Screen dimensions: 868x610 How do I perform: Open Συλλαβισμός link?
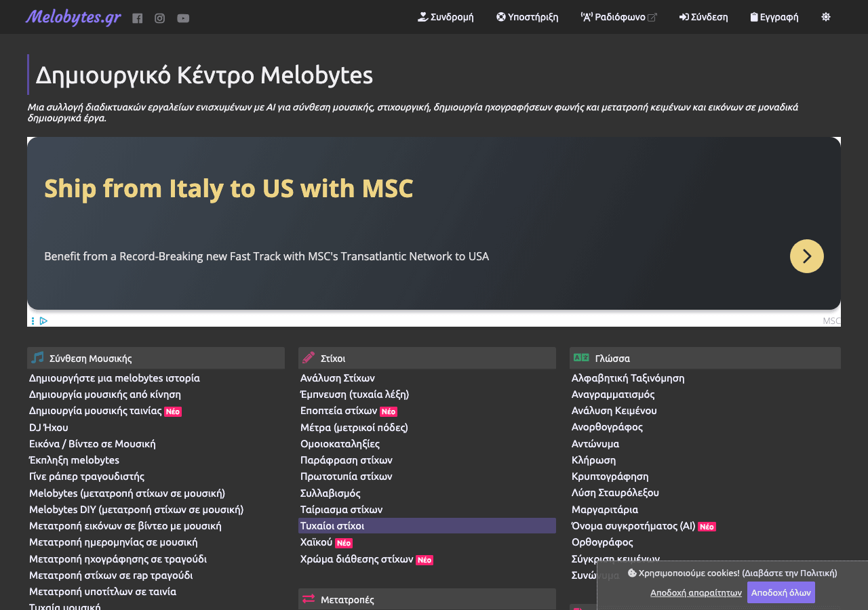[330, 493]
